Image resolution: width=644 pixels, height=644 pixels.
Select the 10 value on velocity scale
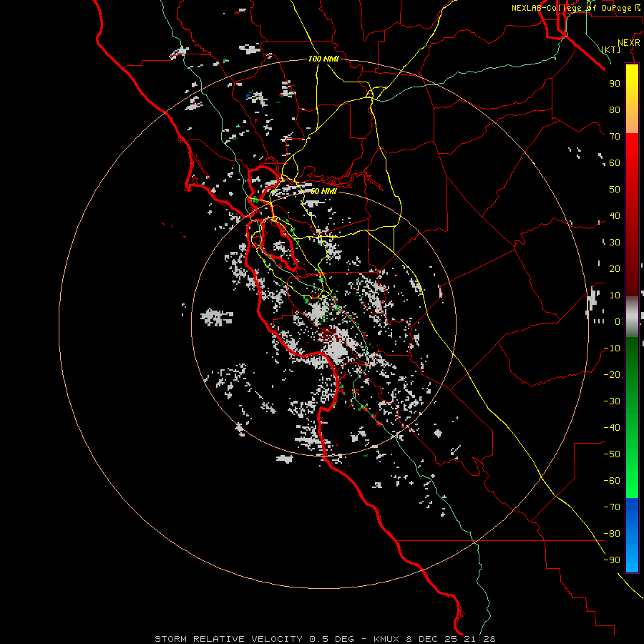pos(615,296)
